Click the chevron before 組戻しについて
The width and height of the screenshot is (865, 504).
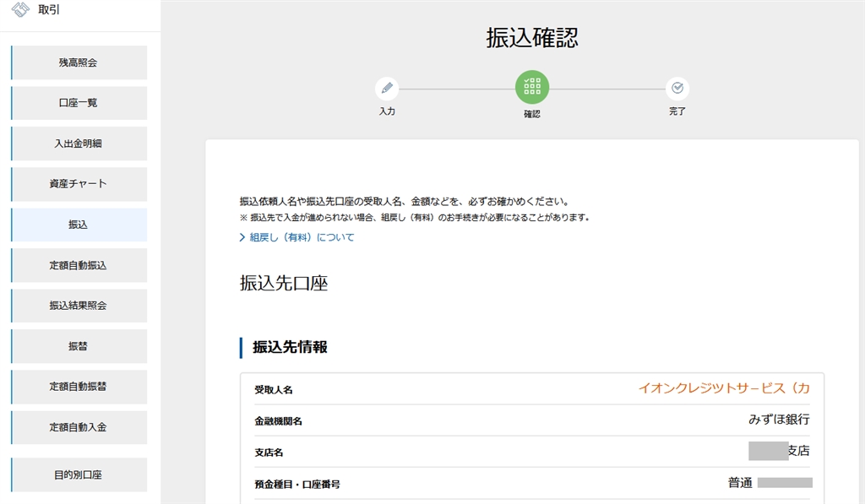(242, 238)
